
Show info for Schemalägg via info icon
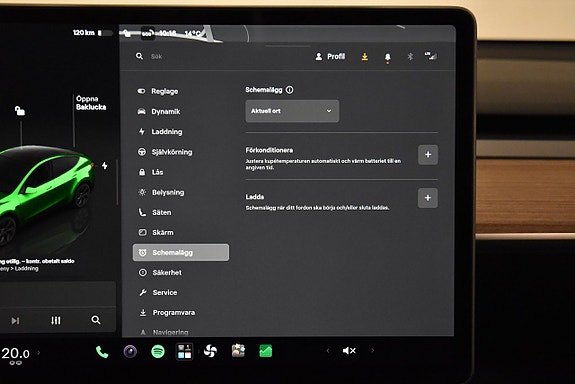290,90
